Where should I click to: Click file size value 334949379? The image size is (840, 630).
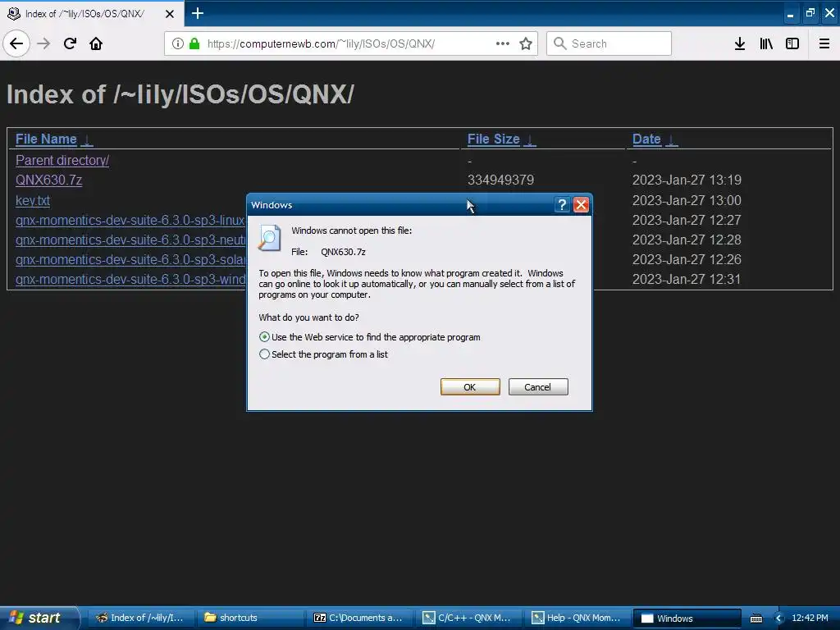[500, 180]
